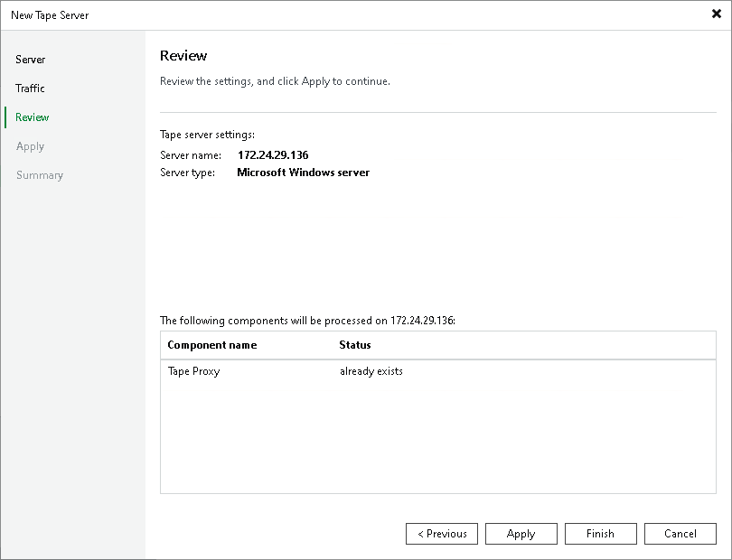Click the New Tape Server window title
The height and width of the screenshot is (560, 732).
50,15
